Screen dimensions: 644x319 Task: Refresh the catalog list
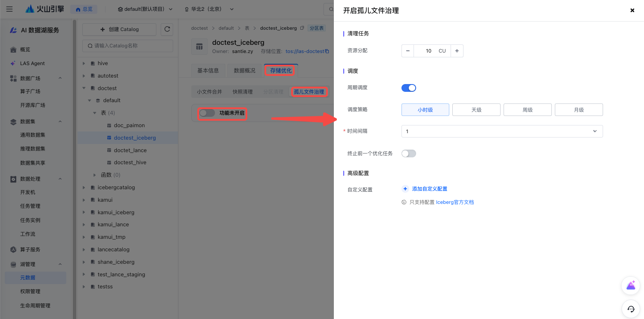tap(167, 29)
